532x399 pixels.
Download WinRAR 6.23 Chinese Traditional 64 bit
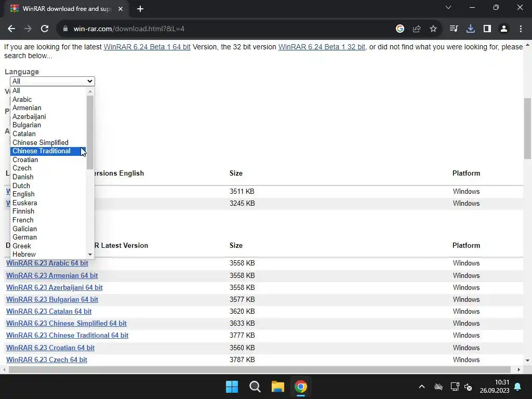click(x=67, y=335)
